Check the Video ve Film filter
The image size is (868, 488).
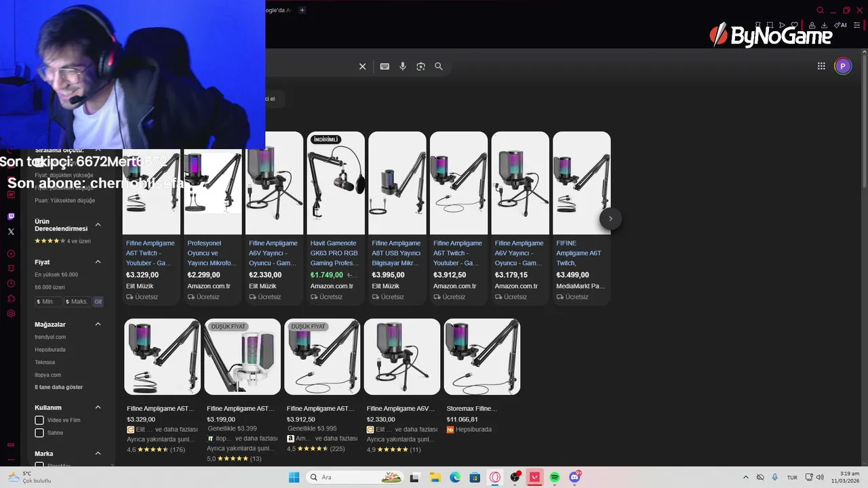pos(39,420)
